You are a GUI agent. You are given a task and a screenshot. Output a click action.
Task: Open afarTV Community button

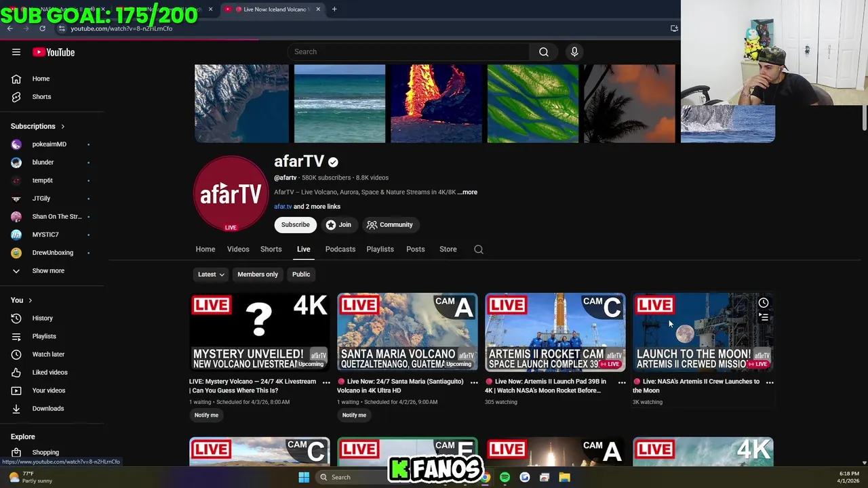click(x=389, y=225)
